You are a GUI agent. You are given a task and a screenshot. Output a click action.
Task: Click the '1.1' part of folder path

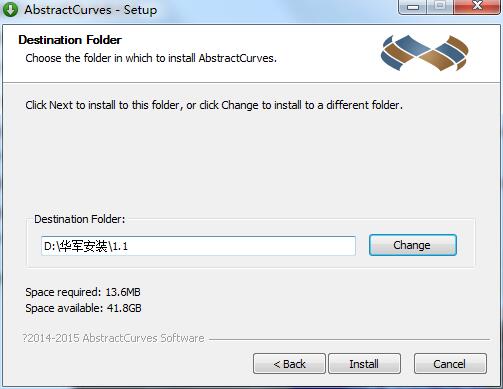[x=120, y=246]
